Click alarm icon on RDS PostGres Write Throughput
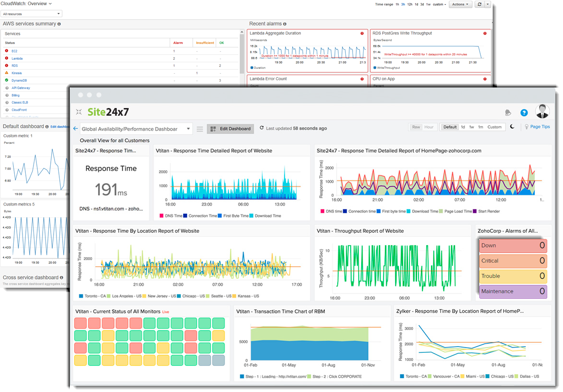 485,33
